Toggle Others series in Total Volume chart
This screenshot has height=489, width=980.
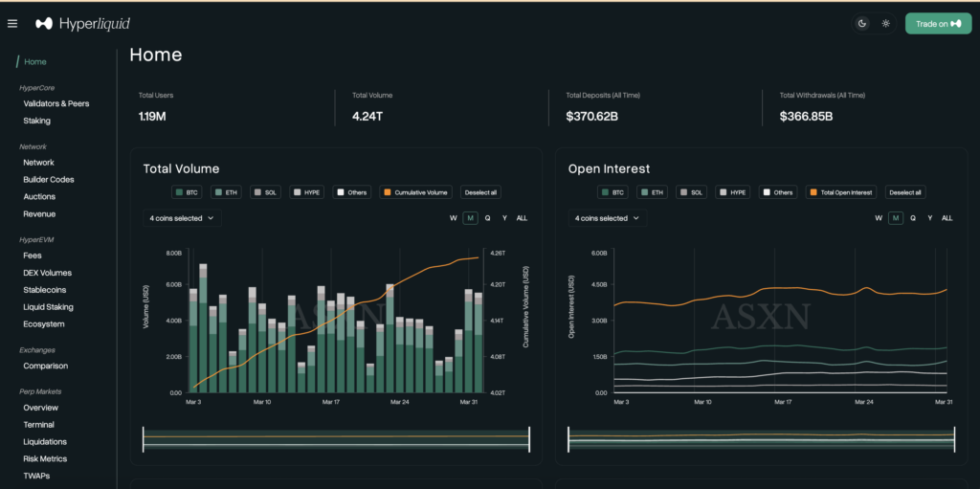point(352,192)
